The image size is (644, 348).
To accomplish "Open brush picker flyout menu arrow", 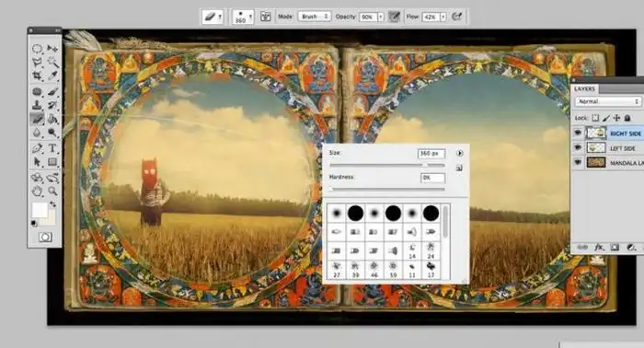I will point(460,153).
